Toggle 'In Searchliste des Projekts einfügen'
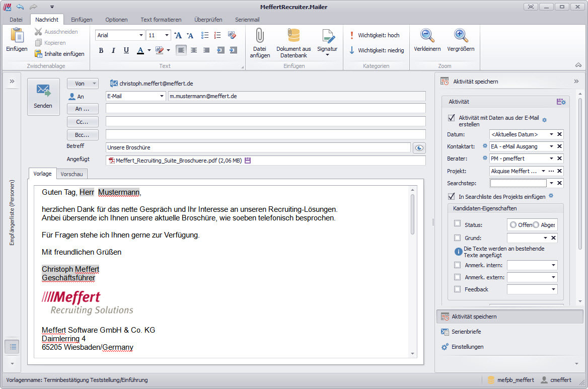Image resolution: width=588 pixels, height=389 pixels. (x=452, y=196)
